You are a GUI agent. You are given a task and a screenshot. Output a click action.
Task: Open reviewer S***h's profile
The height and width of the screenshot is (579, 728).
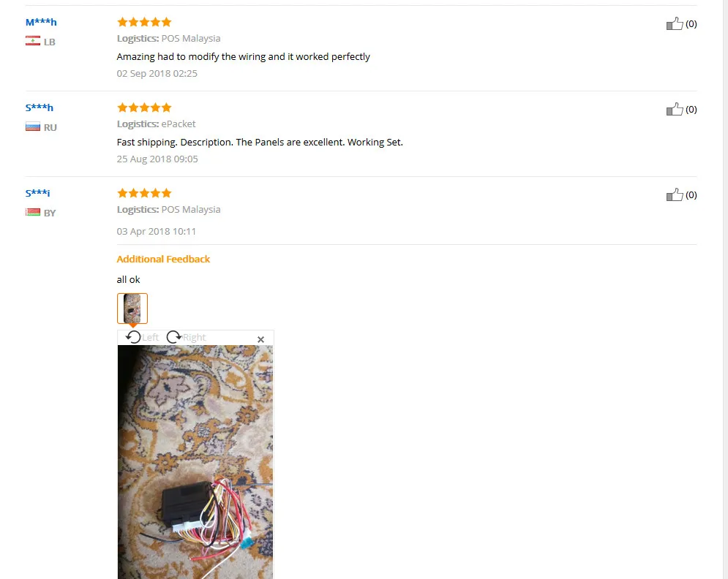pos(39,107)
